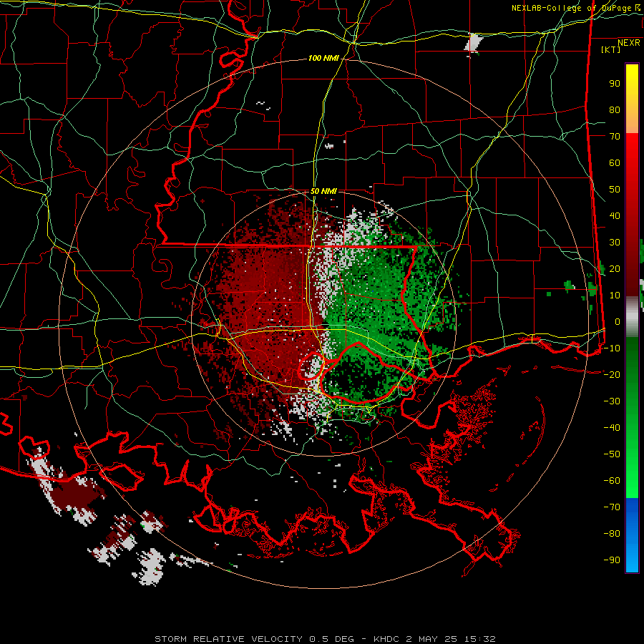Click the gray zero-velocity band of color bar
This screenshot has height=644, width=644.
pos(632,317)
